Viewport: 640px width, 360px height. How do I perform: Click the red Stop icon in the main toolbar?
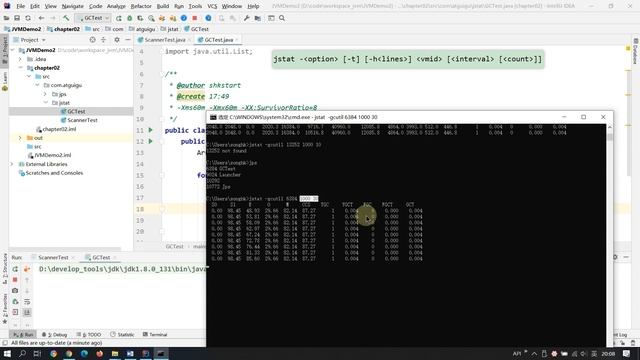[195, 18]
